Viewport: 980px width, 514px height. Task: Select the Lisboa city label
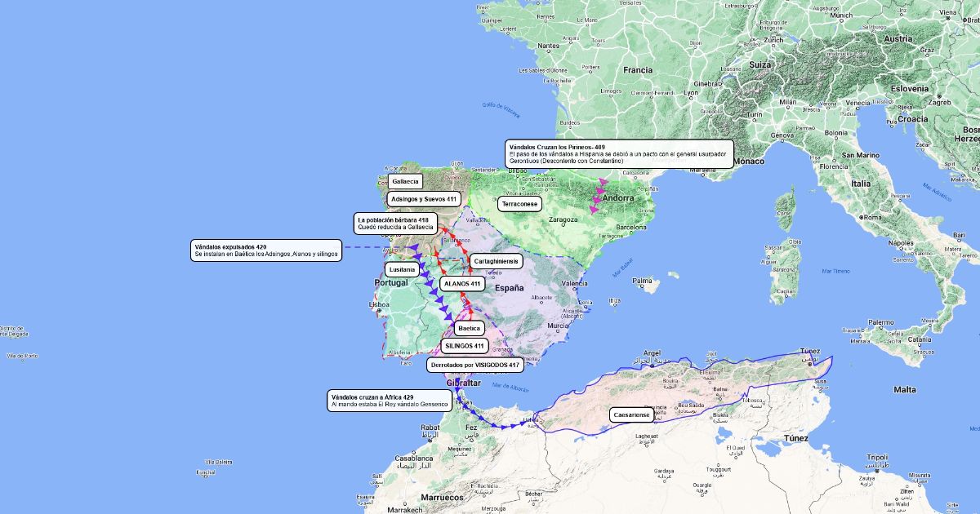378,304
